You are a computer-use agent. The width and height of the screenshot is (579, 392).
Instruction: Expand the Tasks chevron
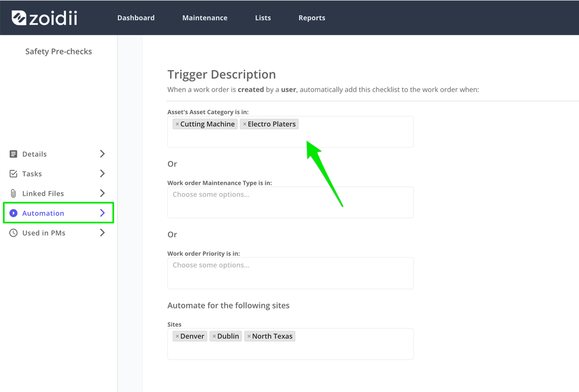click(x=102, y=174)
